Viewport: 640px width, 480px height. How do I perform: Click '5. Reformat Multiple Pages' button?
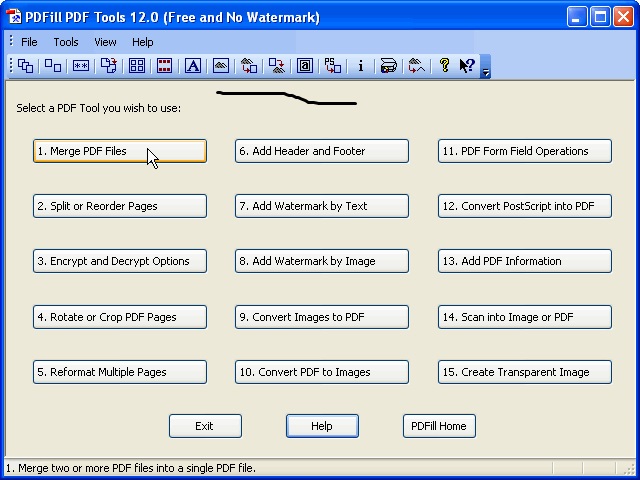120,372
